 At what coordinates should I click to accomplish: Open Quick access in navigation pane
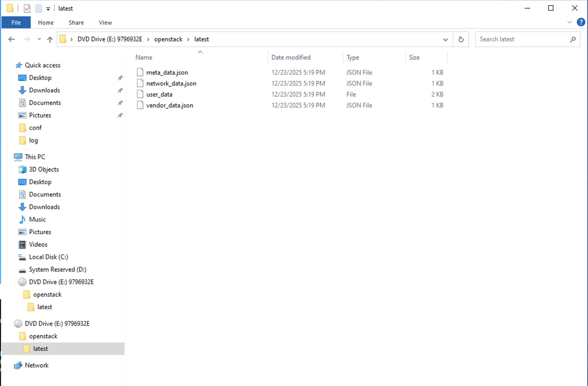click(43, 65)
